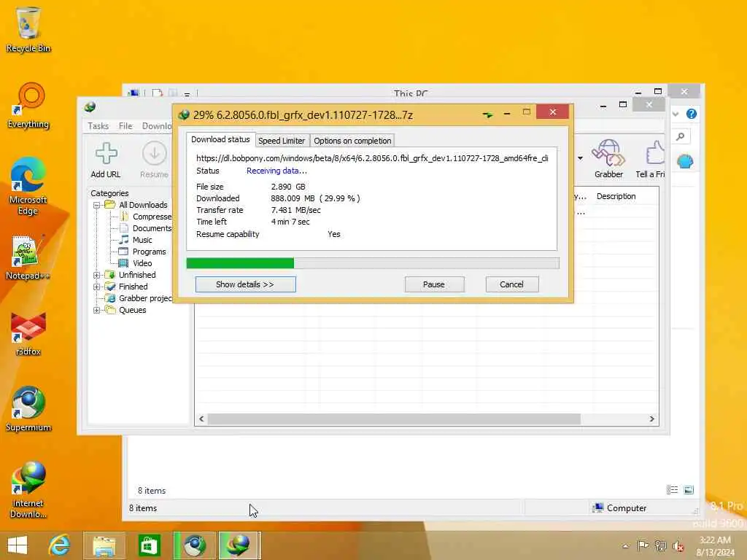Viewport: 747px width, 560px height.
Task: Click the muted volume tray icon
Action: click(x=678, y=545)
